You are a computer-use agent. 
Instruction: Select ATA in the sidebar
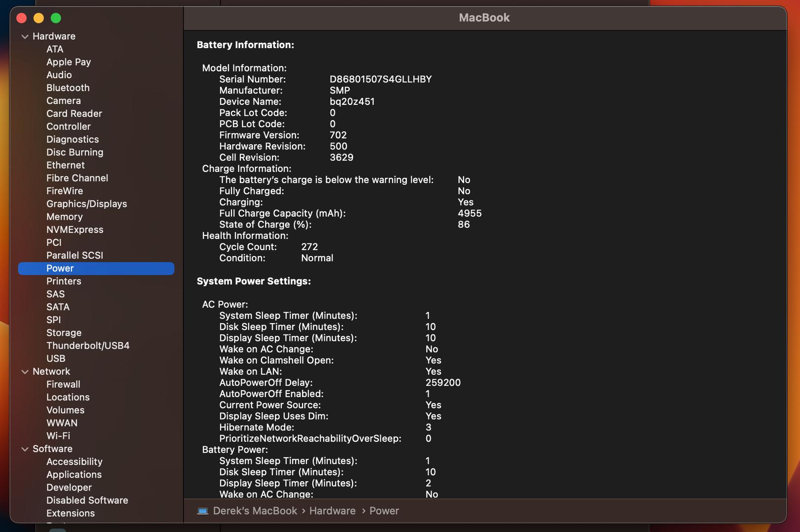[x=55, y=49]
